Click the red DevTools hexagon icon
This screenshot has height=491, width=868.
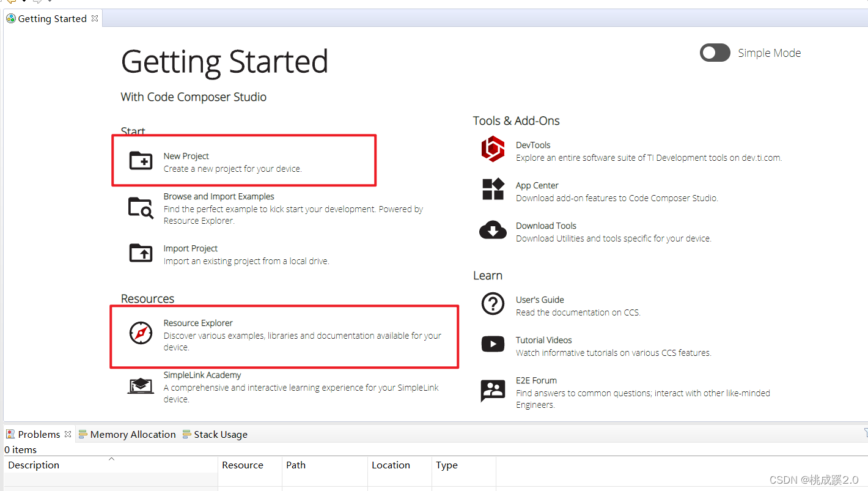pyautogui.click(x=493, y=149)
